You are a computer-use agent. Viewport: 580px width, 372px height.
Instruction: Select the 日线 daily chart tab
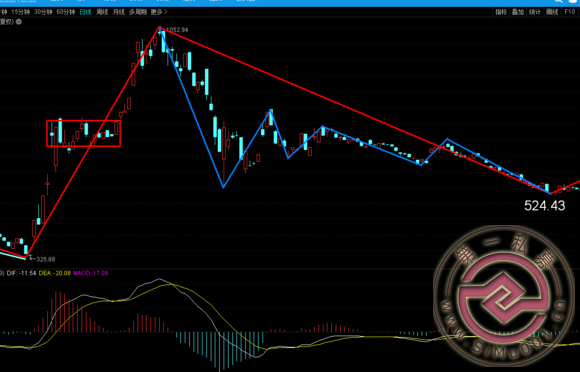[85, 12]
